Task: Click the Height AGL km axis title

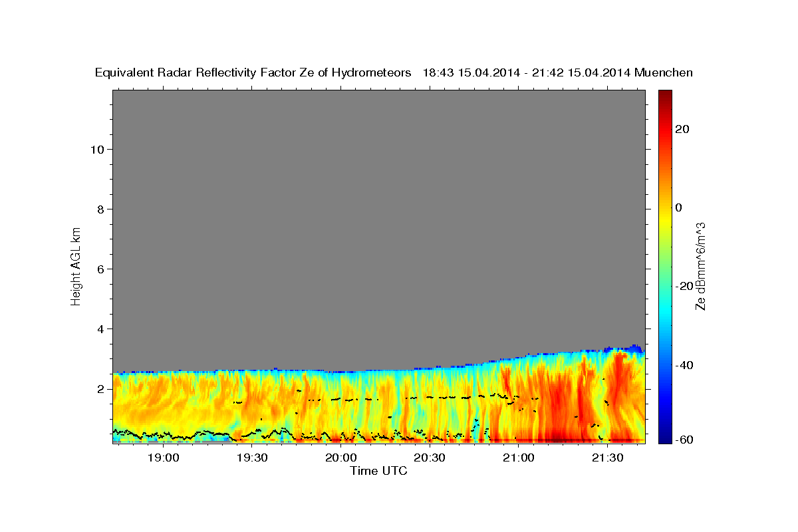Action: tap(76, 265)
